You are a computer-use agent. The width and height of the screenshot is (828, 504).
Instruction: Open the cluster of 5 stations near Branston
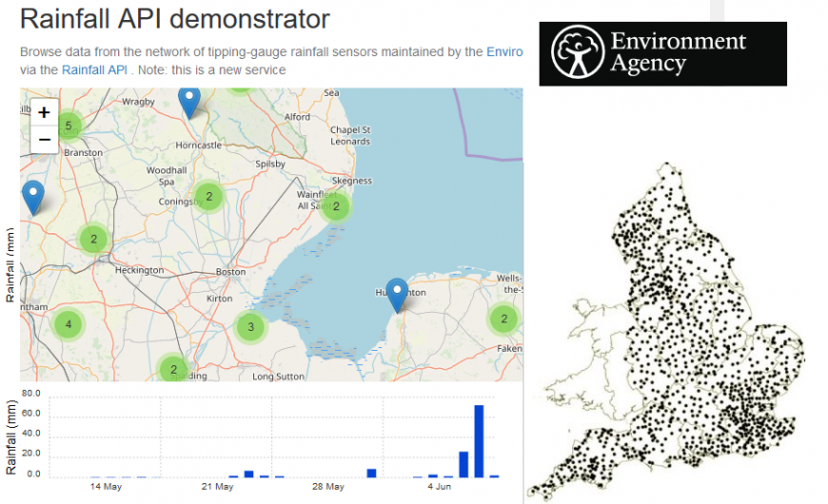[69, 126]
